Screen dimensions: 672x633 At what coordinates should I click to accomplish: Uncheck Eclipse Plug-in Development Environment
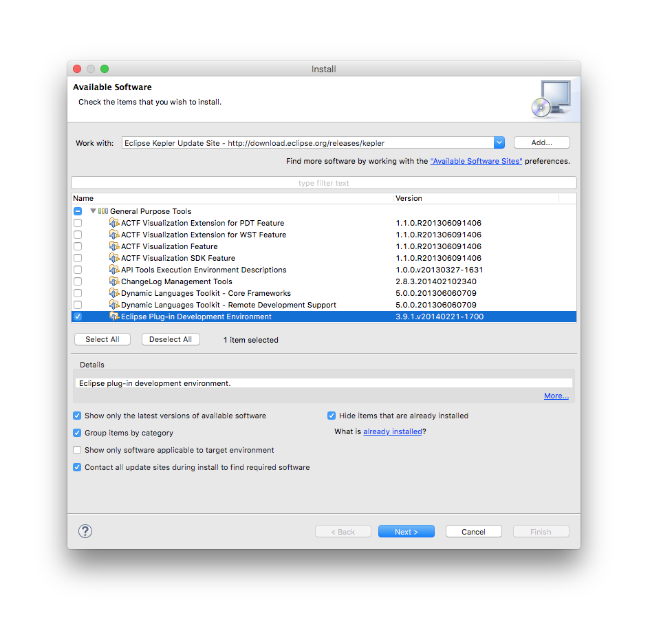78,316
